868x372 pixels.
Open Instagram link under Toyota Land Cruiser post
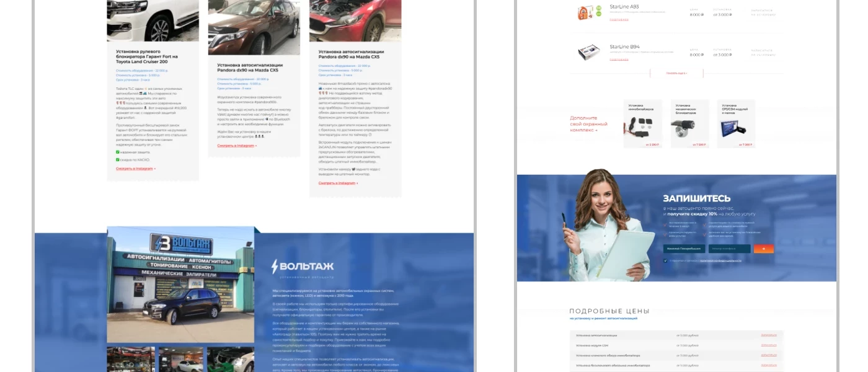click(x=135, y=169)
